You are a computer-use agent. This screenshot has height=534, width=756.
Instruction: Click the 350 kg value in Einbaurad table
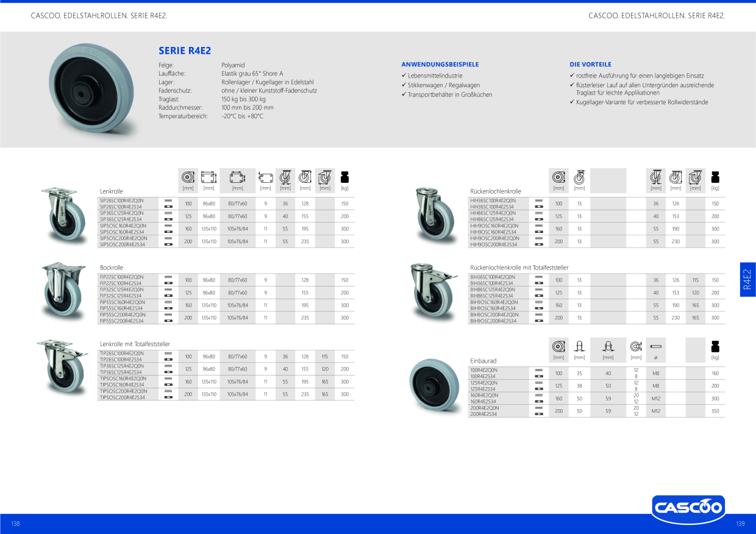click(715, 411)
